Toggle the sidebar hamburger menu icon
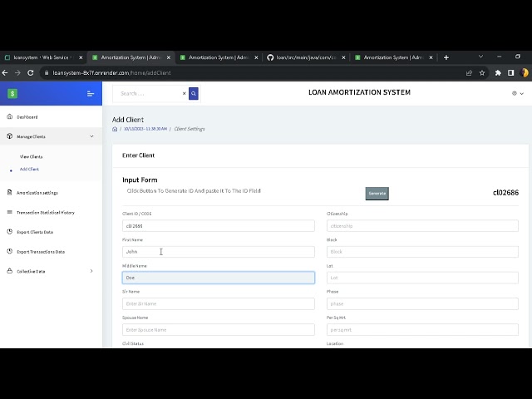 [91, 94]
